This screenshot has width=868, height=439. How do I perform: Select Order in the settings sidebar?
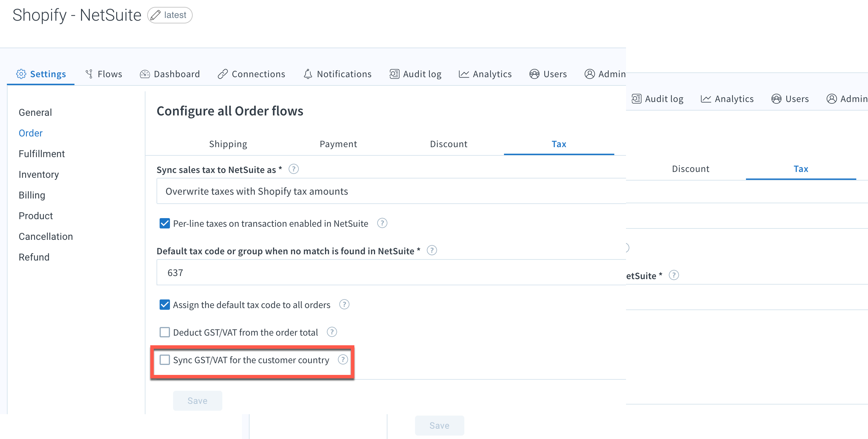coord(30,133)
